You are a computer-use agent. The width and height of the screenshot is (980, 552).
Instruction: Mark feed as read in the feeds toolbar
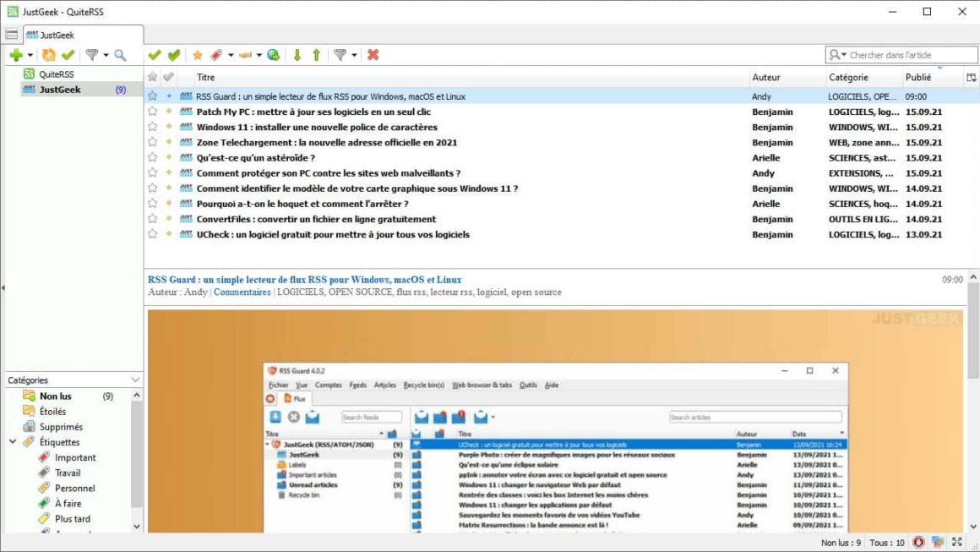(68, 55)
